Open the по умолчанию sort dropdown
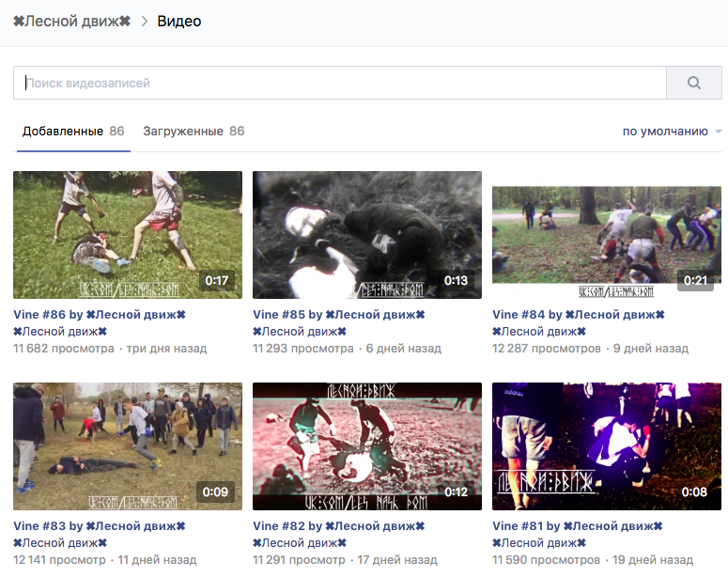Viewport: 728px width, 578px height. pyautogui.click(x=672, y=132)
